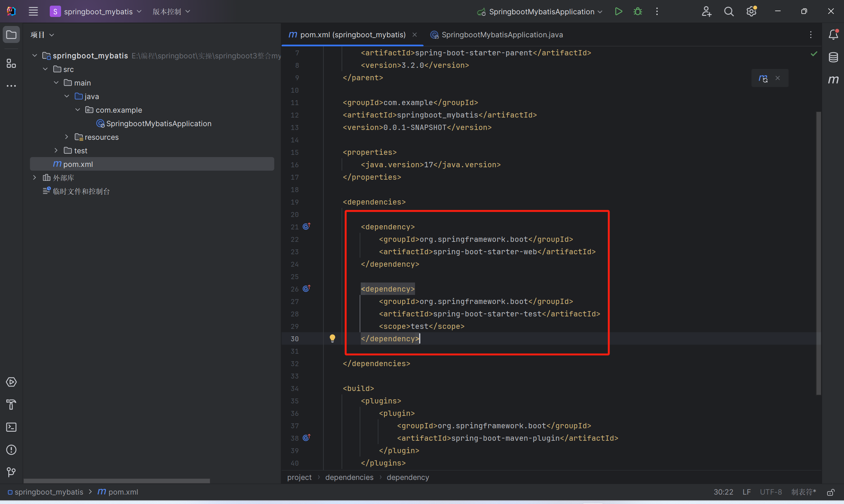This screenshot has width=844, height=504.
Task: Open the Structure tool window in the sidebar
Action: pos(11,63)
